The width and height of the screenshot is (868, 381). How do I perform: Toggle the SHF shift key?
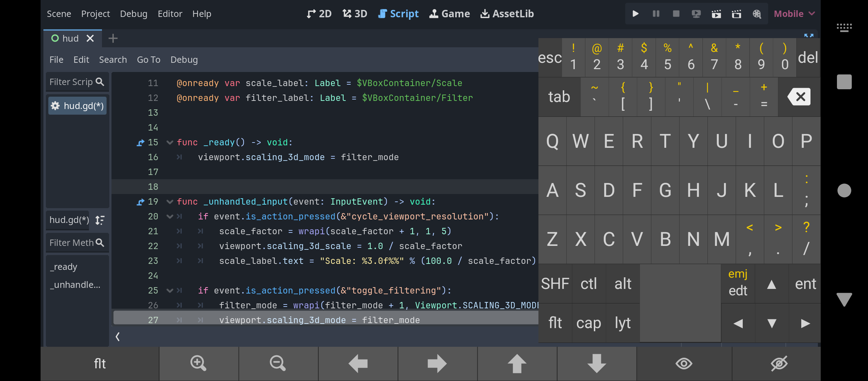[x=555, y=284]
